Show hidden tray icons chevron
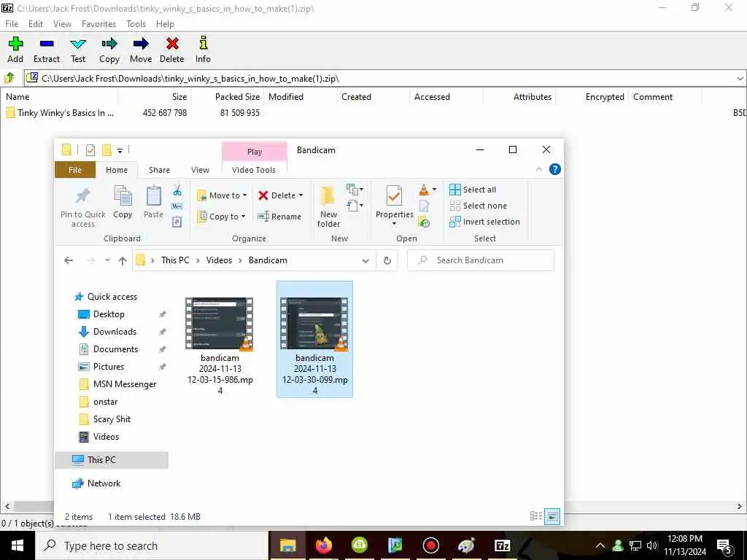Viewport: 747px width, 560px height. tap(600, 545)
